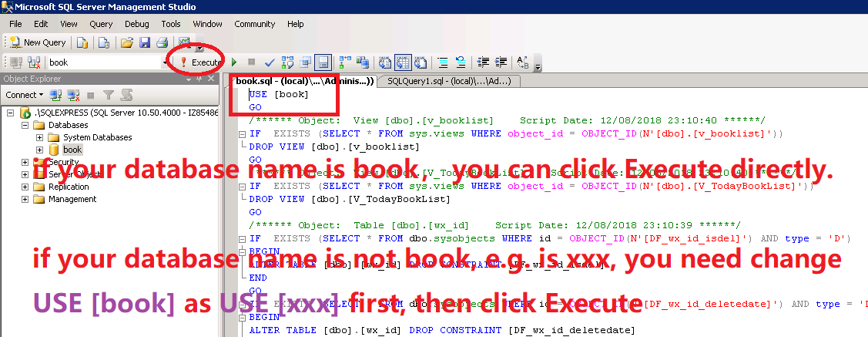Display estimated execution plan icon
This screenshot has height=337, width=868.
coord(287,62)
